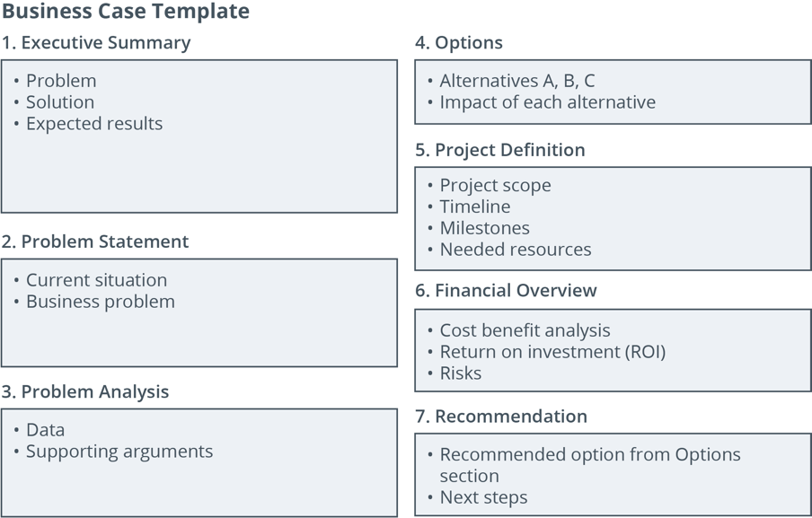Select the Recommendation heading
The height and width of the screenshot is (518, 812).
(x=501, y=416)
